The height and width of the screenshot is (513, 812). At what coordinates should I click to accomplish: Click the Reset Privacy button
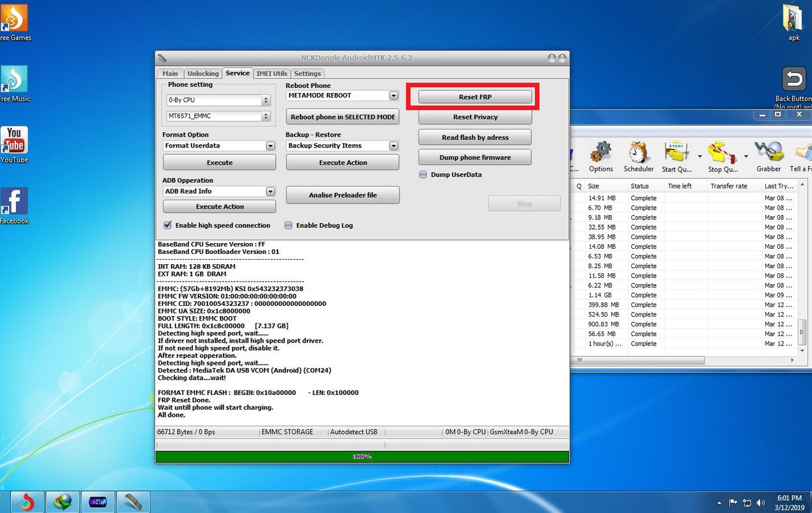[x=475, y=117]
